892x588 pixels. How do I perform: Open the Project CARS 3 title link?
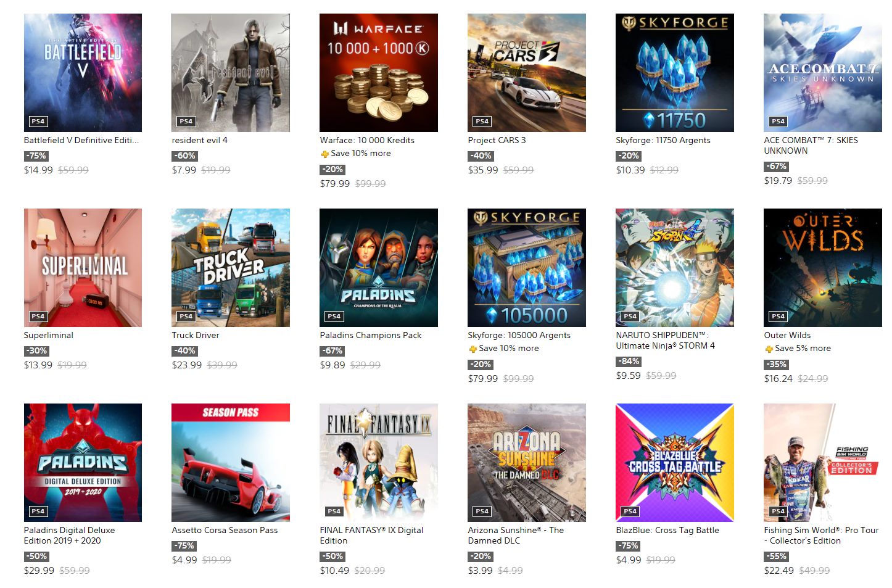497,140
